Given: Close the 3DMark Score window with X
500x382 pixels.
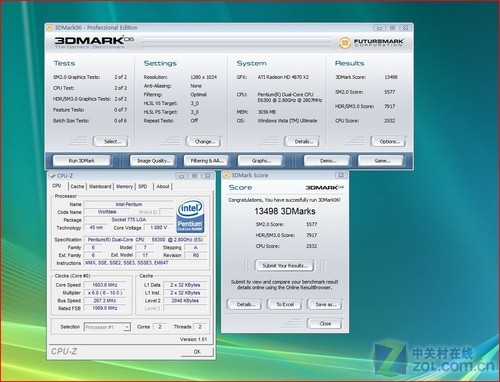Looking at the screenshot, I should click(341, 175).
